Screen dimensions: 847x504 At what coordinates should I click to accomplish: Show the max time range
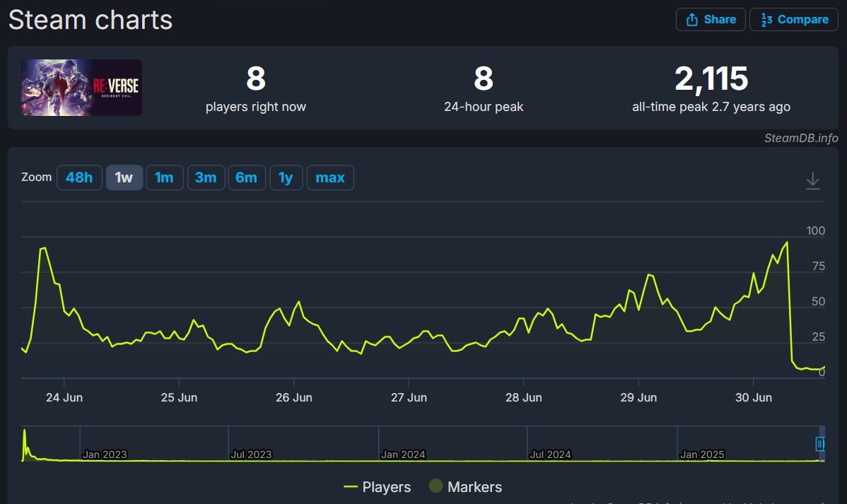point(330,177)
